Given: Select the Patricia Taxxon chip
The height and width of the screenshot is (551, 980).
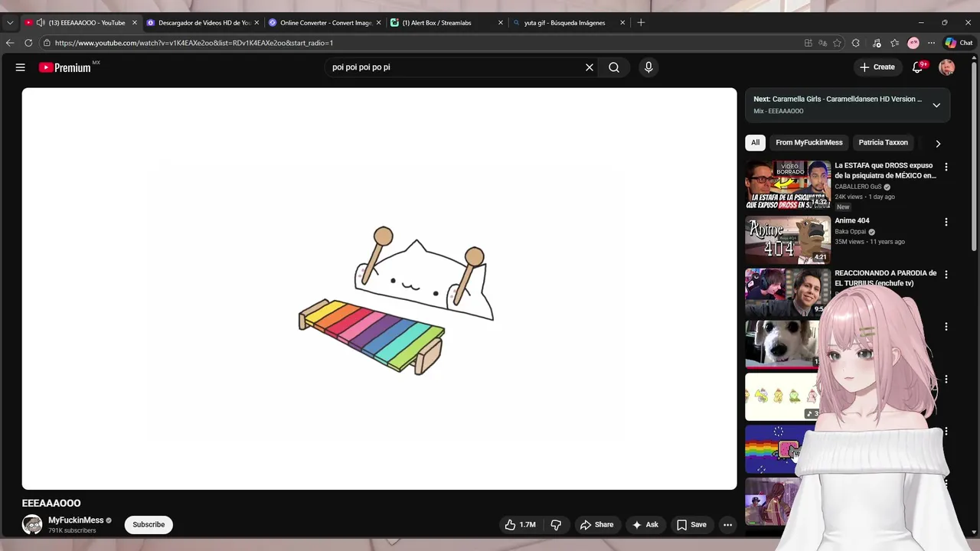Looking at the screenshot, I should pos(883,142).
